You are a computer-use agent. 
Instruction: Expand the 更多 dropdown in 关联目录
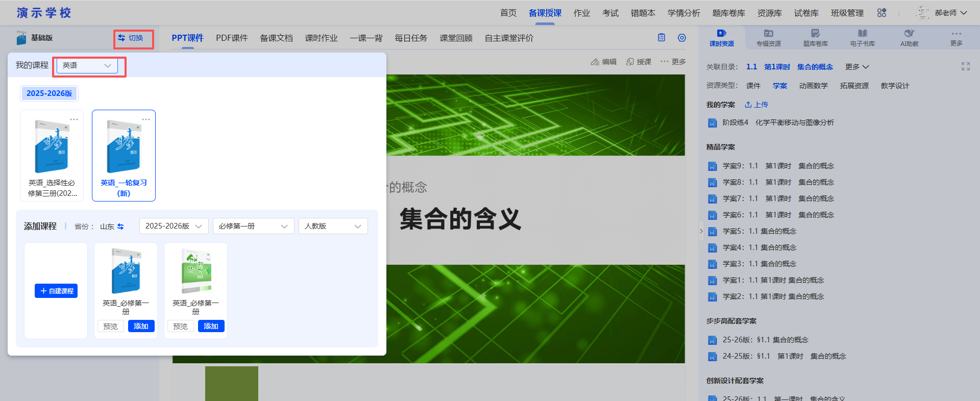856,67
